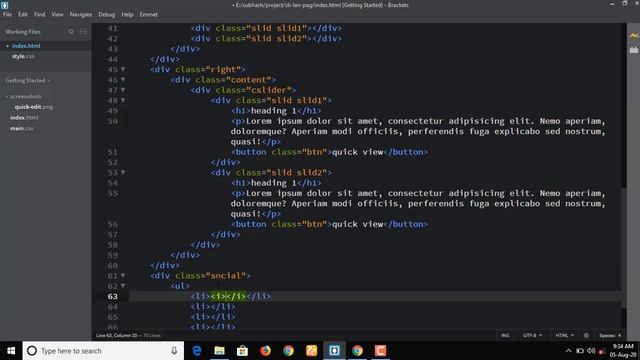Image resolution: width=640 pixels, height=360 pixels.
Task: Click split-view icon beside Working Files
Action: point(83,31)
